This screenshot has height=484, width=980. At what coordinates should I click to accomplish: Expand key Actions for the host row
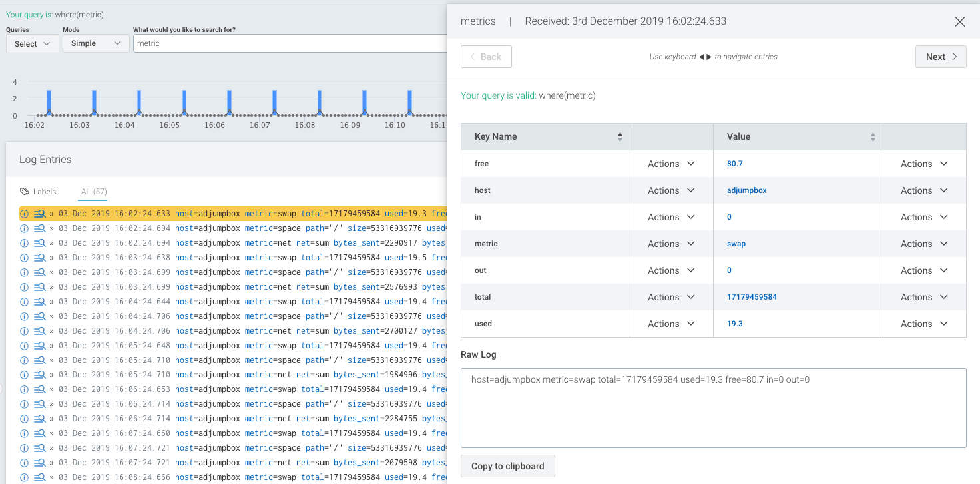(671, 190)
